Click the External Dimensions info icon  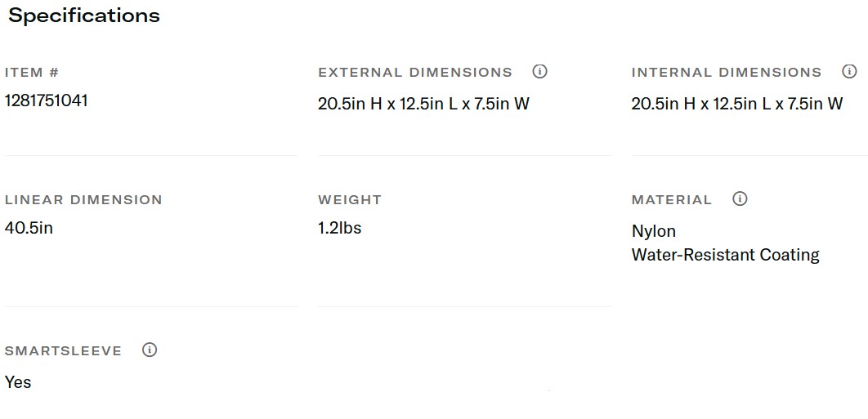(539, 71)
